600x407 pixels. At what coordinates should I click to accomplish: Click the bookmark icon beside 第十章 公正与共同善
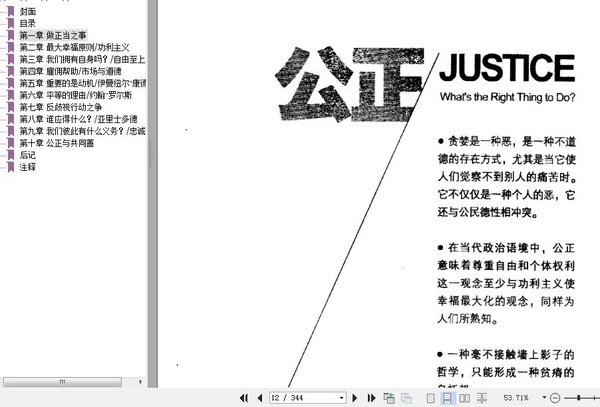coord(11,143)
